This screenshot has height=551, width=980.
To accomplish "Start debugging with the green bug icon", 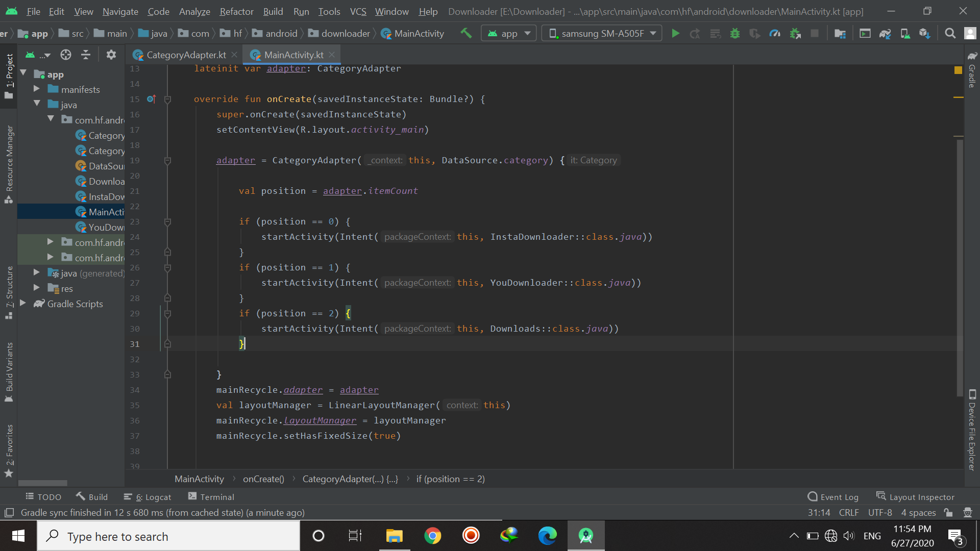I will [735, 34].
